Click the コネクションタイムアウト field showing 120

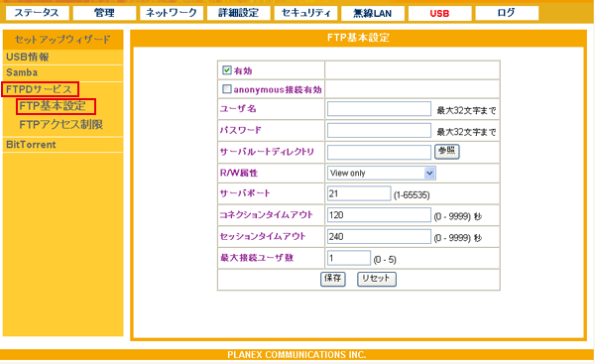pyautogui.click(x=379, y=215)
